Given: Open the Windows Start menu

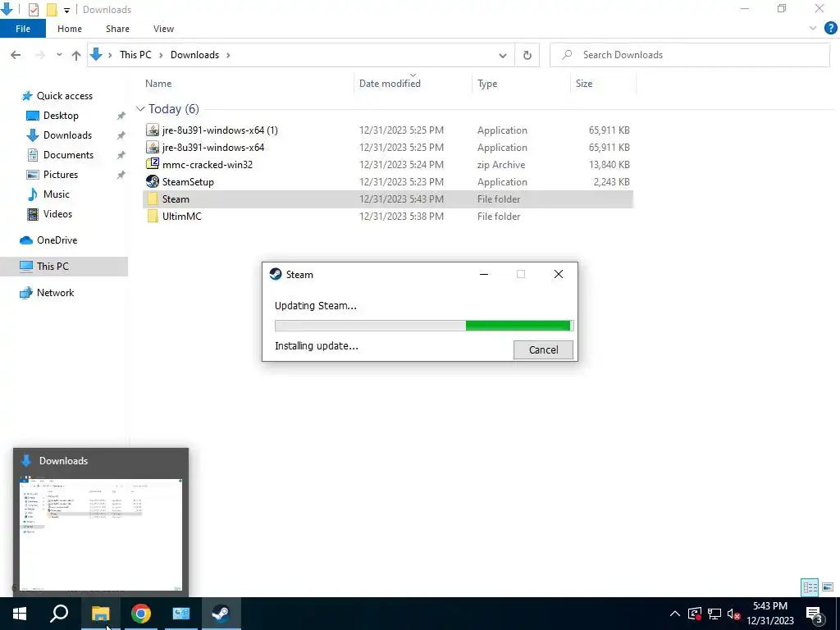Looking at the screenshot, I should 20,614.
